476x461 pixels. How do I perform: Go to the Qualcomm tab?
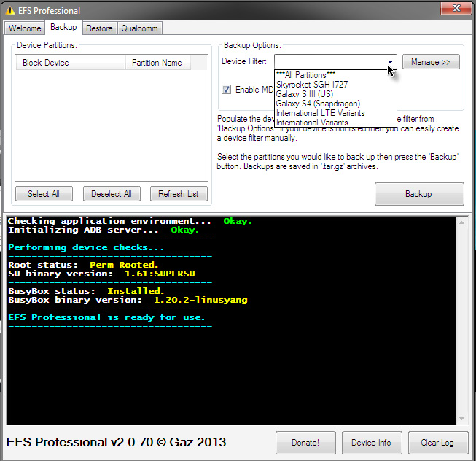[x=138, y=28]
